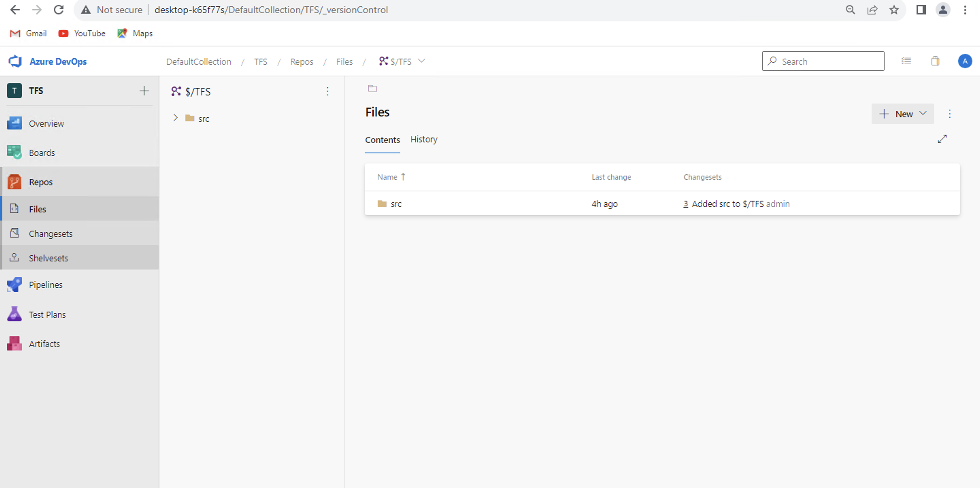The height and width of the screenshot is (488, 980).
Task: Click the Changesets icon in sidebar
Action: pyautogui.click(x=14, y=233)
